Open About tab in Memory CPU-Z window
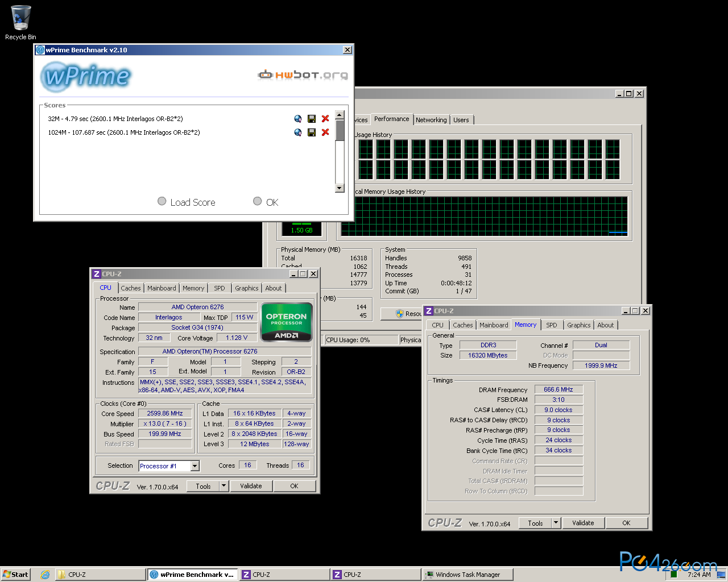The width and height of the screenshot is (728, 582). point(606,325)
